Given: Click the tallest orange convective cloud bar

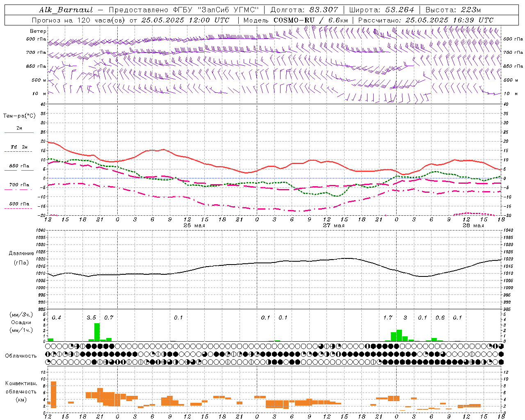Looking at the screenshot, I should coord(53,395).
